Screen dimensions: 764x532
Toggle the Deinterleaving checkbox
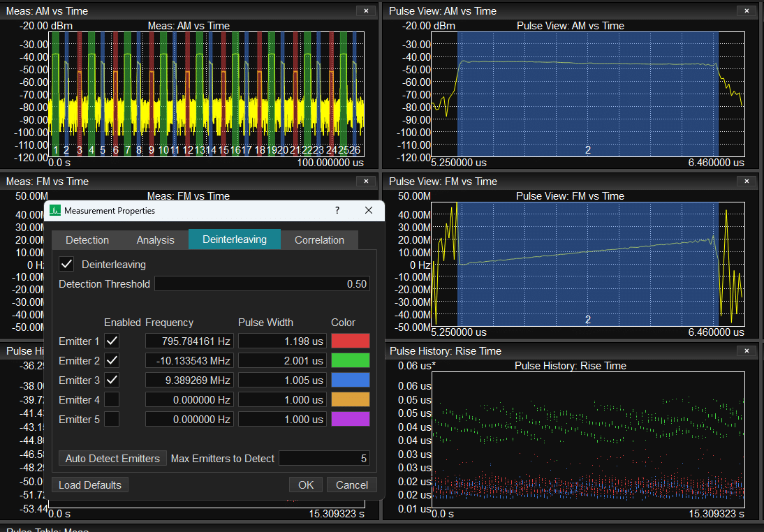(67, 265)
